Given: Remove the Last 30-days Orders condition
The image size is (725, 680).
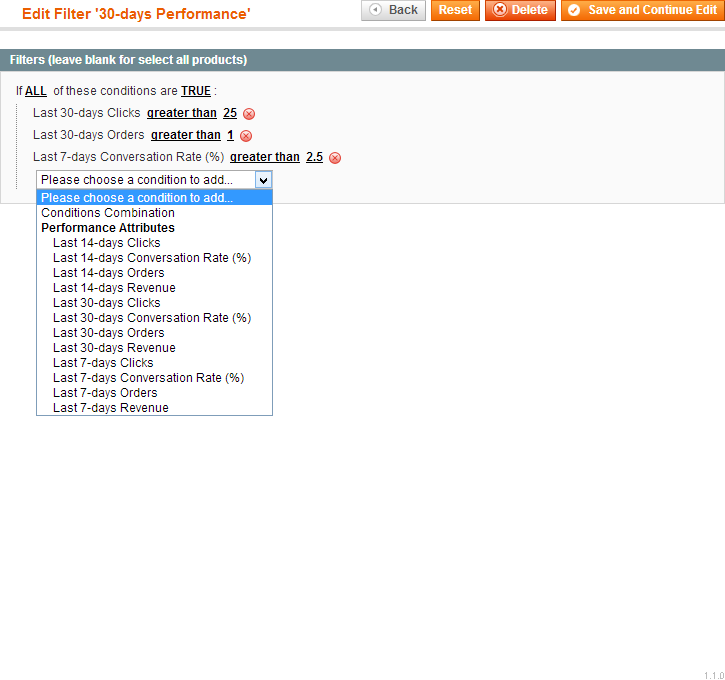Looking at the screenshot, I should pyautogui.click(x=246, y=136).
